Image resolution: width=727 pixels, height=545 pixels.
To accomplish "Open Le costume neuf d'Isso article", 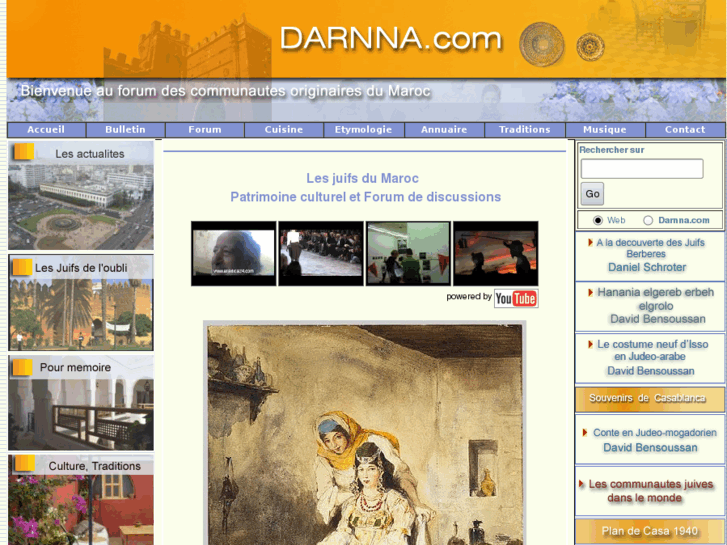I will click(x=652, y=350).
